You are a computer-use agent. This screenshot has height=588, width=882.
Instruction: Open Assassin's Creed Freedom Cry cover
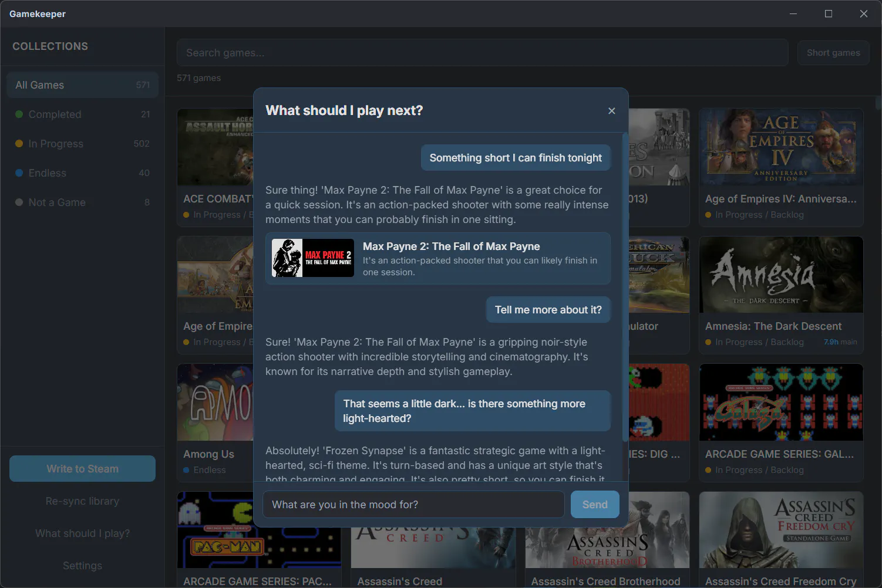point(781,530)
